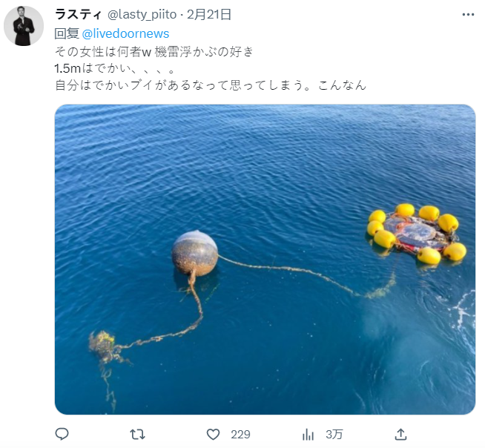Image resolution: width=485 pixels, height=448 pixels.
Task: Click the rusty spherical buoy in the photo
Action: (x=195, y=254)
